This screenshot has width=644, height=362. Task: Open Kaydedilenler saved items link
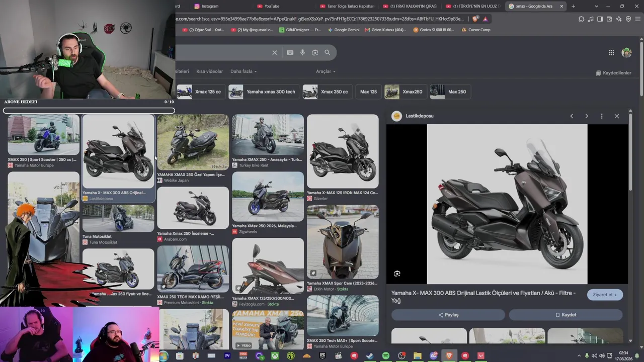(613, 73)
